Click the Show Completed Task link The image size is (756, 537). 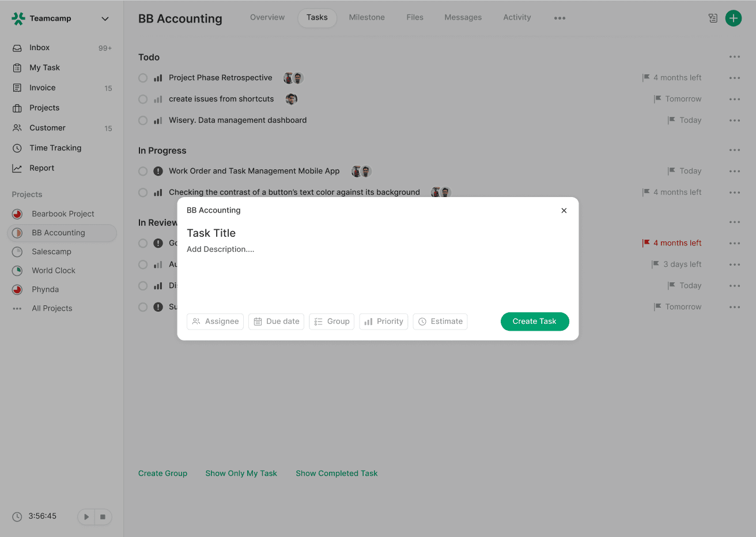pos(337,473)
